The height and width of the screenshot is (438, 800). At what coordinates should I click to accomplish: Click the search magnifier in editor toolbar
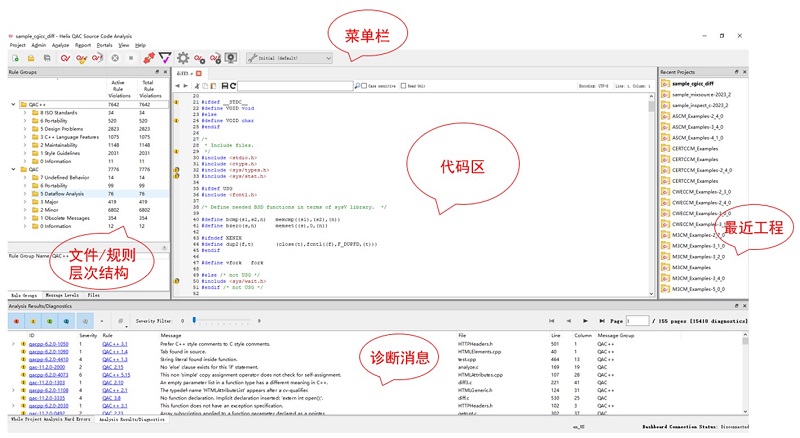pyautogui.click(x=357, y=86)
